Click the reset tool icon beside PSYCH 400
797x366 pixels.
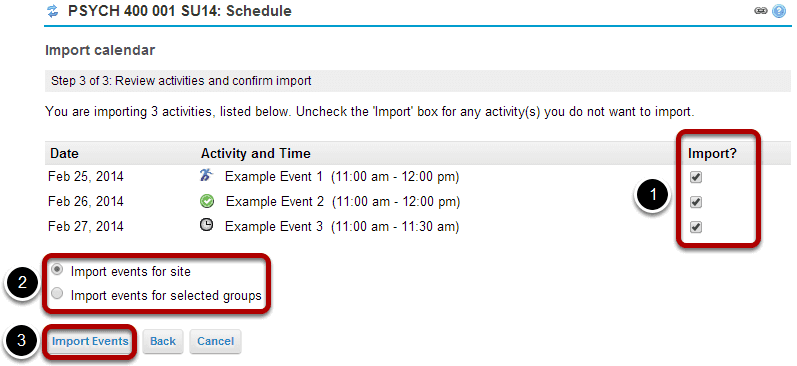[52, 11]
